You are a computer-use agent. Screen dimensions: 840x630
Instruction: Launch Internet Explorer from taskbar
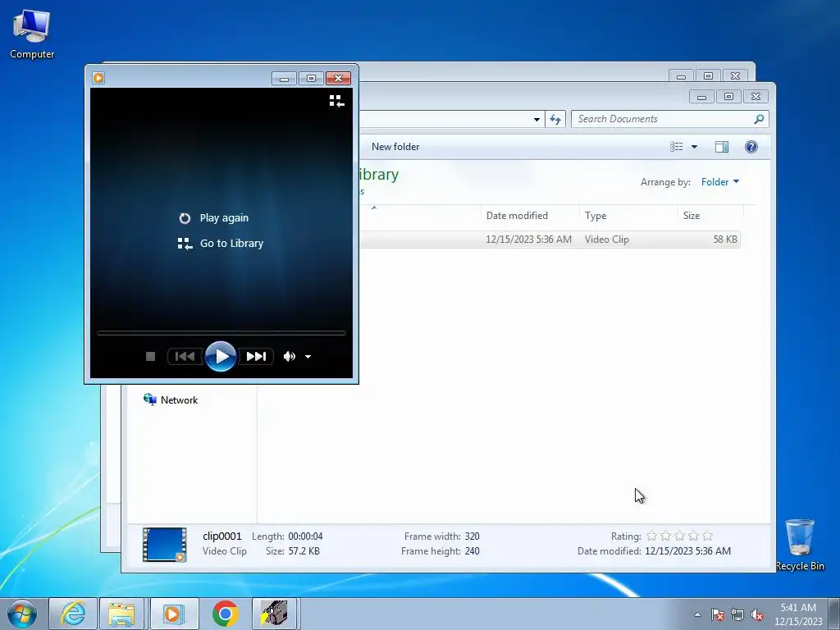coord(73,614)
